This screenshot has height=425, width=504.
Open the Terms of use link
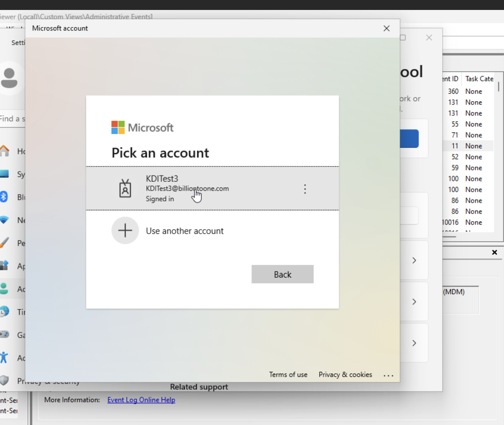(288, 374)
